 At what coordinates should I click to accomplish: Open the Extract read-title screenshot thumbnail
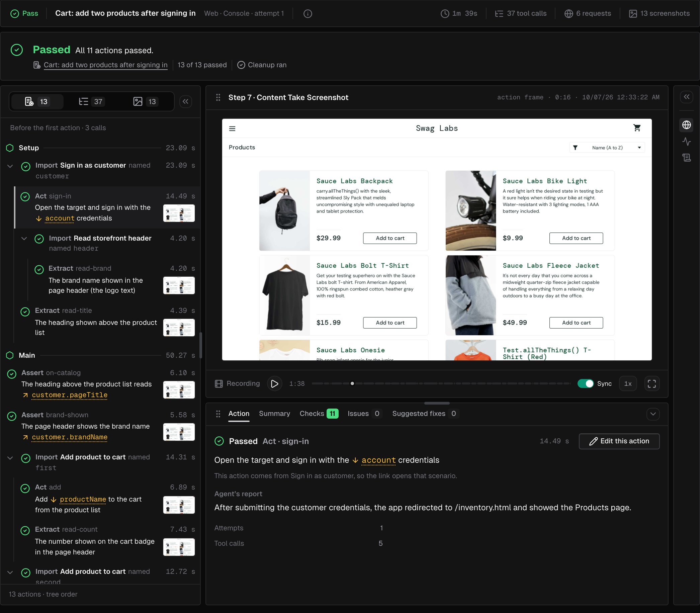(x=179, y=328)
